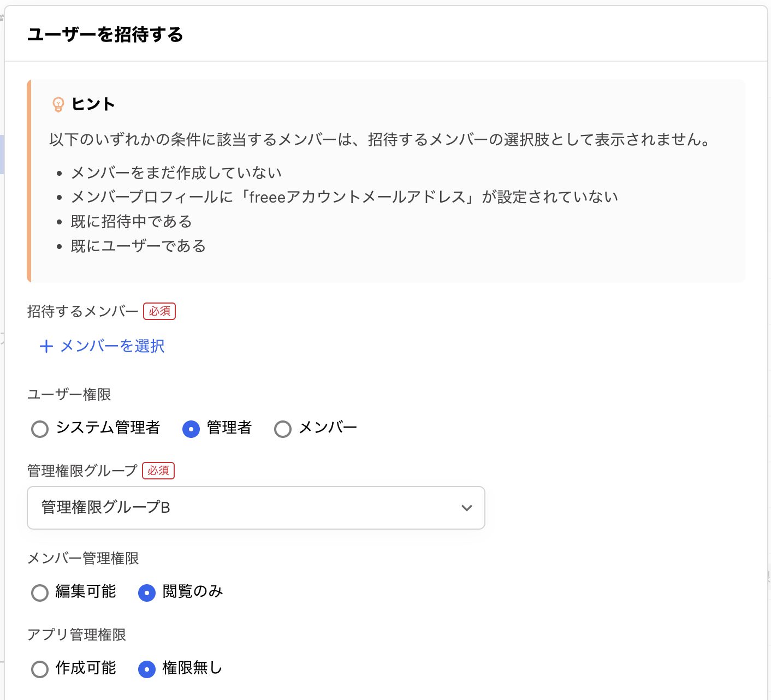The width and height of the screenshot is (771, 700).
Task: Select the 権限無し radio button
Action: (147, 669)
